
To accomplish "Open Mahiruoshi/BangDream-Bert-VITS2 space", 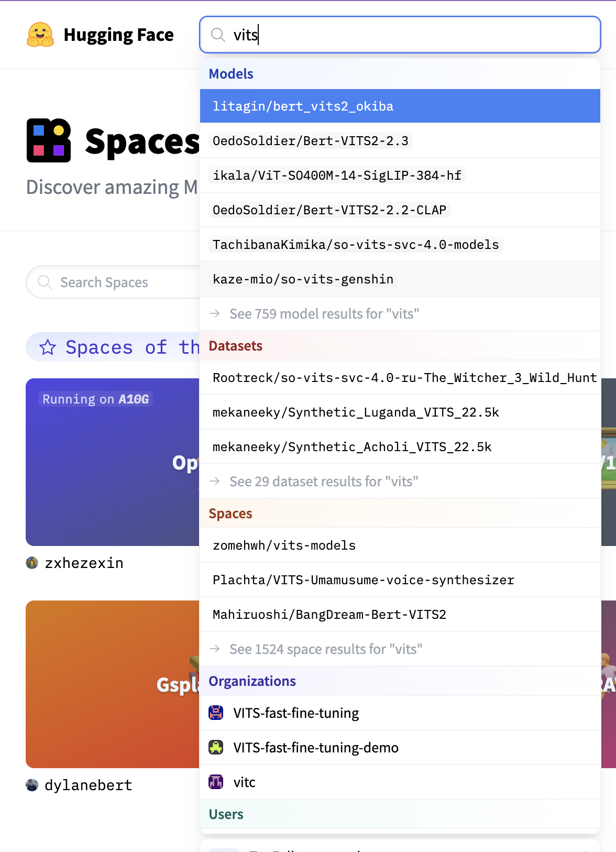I will pos(400,614).
